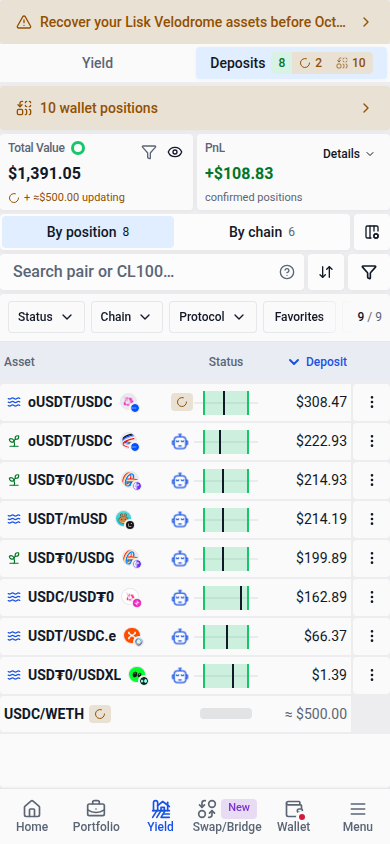
Task: Go to Portfolio in the bottom navigation
Action: tap(96, 816)
